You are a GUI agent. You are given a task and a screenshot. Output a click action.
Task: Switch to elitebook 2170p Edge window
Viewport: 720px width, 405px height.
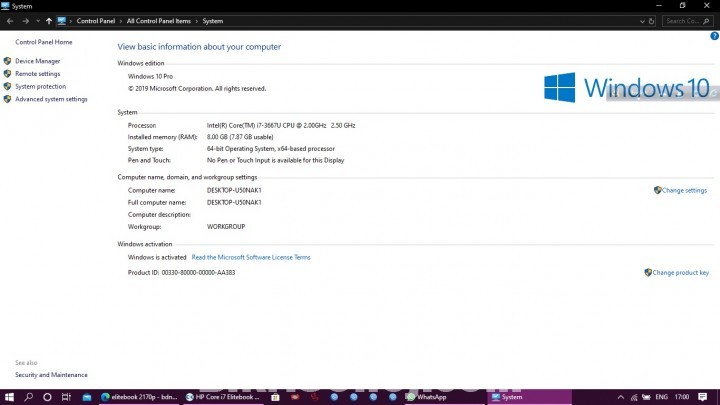click(x=139, y=397)
